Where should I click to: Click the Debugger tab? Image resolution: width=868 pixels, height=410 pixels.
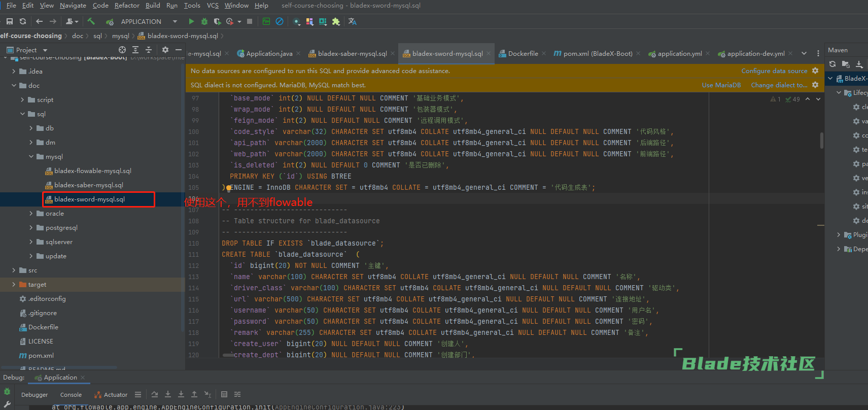[34, 395]
